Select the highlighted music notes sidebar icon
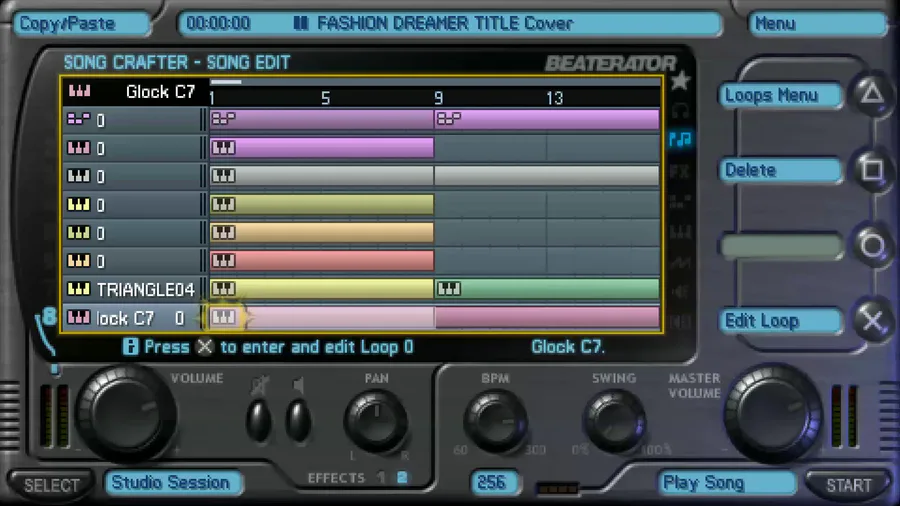The height and width of the screenshot is (506, 900). 681,139
